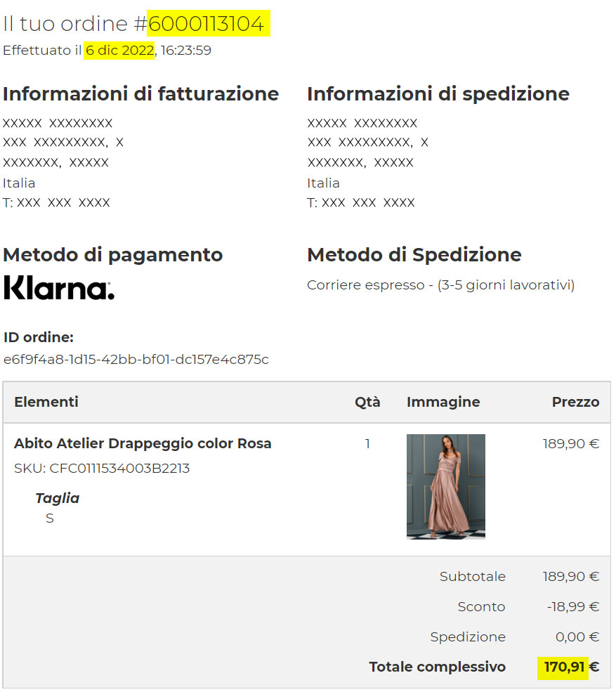
Task: Click the Informazioni di spedizione heading
Action: click(438, 93)
